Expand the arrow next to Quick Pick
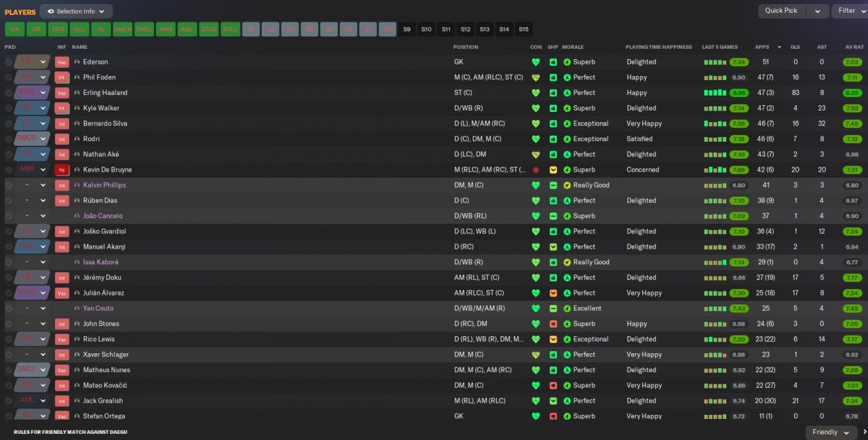Viewport: 868px width, 440px height. tap(818, 11)
